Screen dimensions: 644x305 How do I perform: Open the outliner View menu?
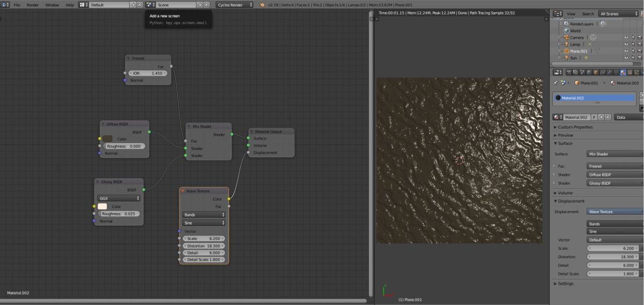click(x=571, y=13)
